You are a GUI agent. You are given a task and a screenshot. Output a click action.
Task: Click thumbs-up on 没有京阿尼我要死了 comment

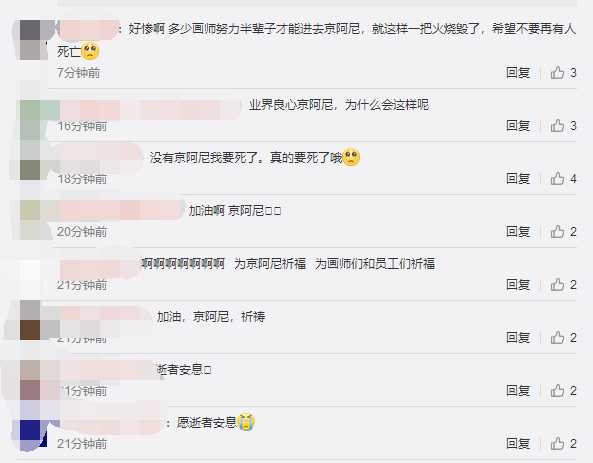coord(563,178)
